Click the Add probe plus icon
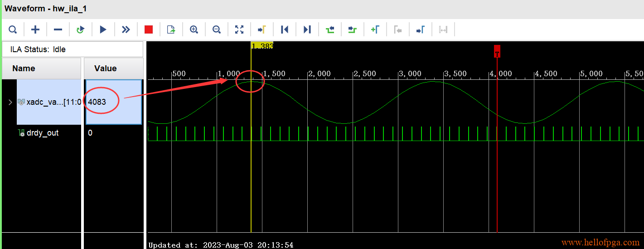 35,30
